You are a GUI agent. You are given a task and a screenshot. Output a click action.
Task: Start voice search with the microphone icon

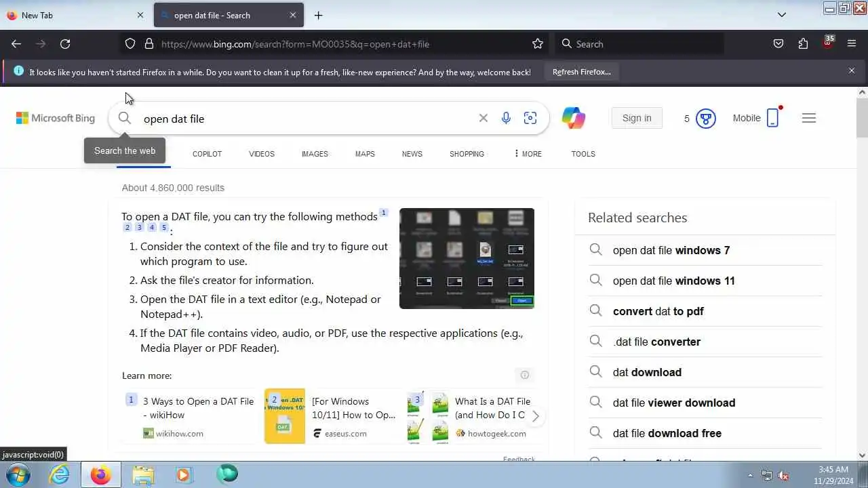[506, 118]
